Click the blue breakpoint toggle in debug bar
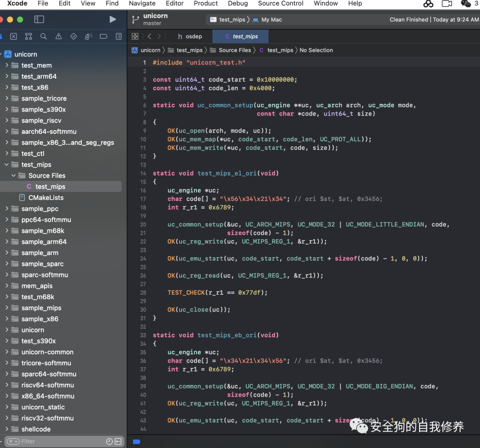Screen dimensions: 480x448 136,442
